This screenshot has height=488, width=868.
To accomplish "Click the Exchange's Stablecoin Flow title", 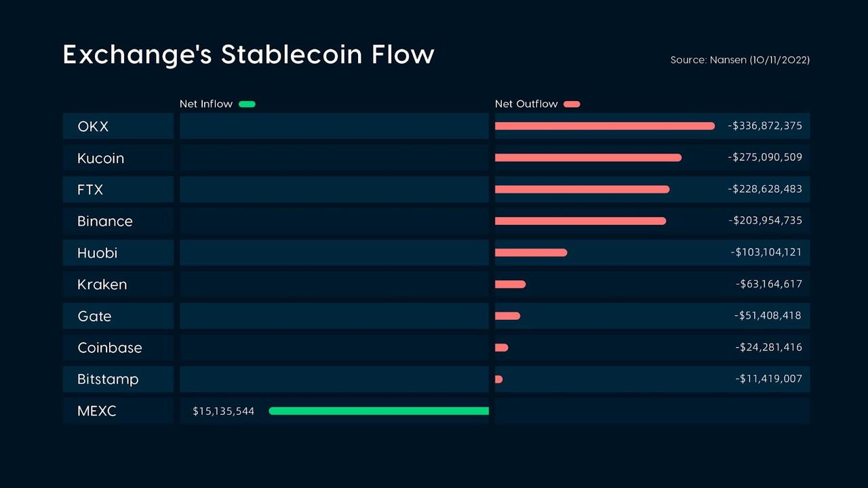I will pyautogui.click(x=248, y=54).
